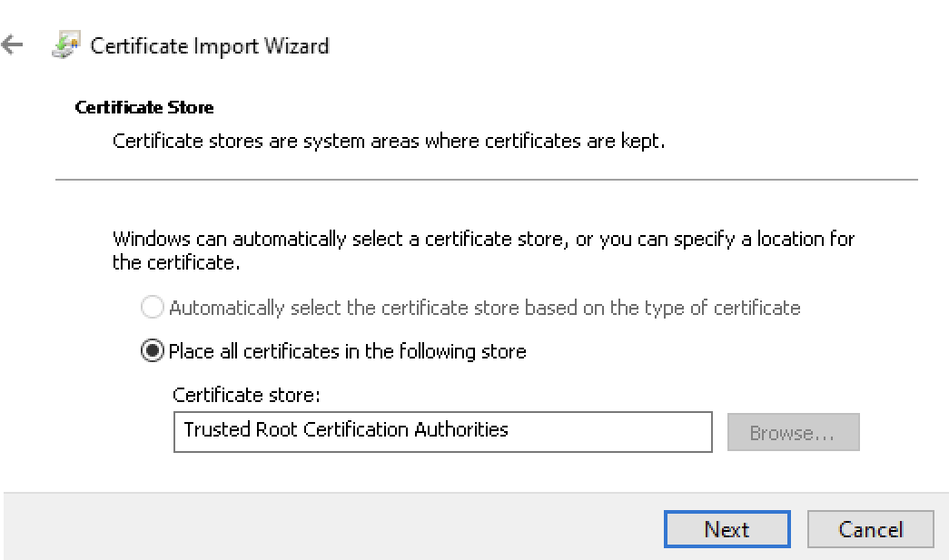Image resolution: width=949 pixels, height=560 pixels.
Task: Click the horizontal separator below the header
Action: click(486, 180)
